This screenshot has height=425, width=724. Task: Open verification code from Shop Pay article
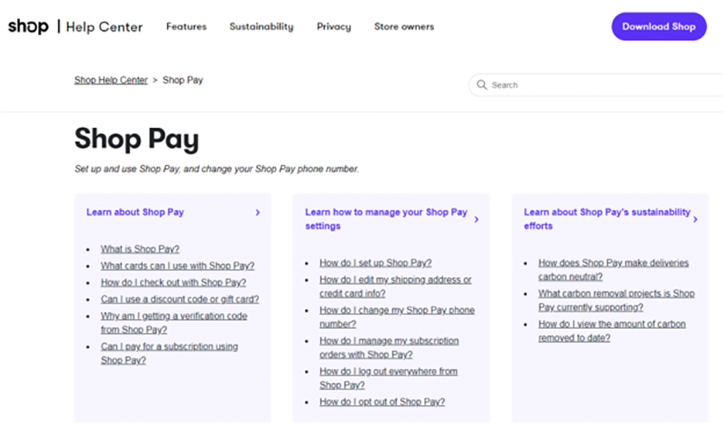click(174, 323)
